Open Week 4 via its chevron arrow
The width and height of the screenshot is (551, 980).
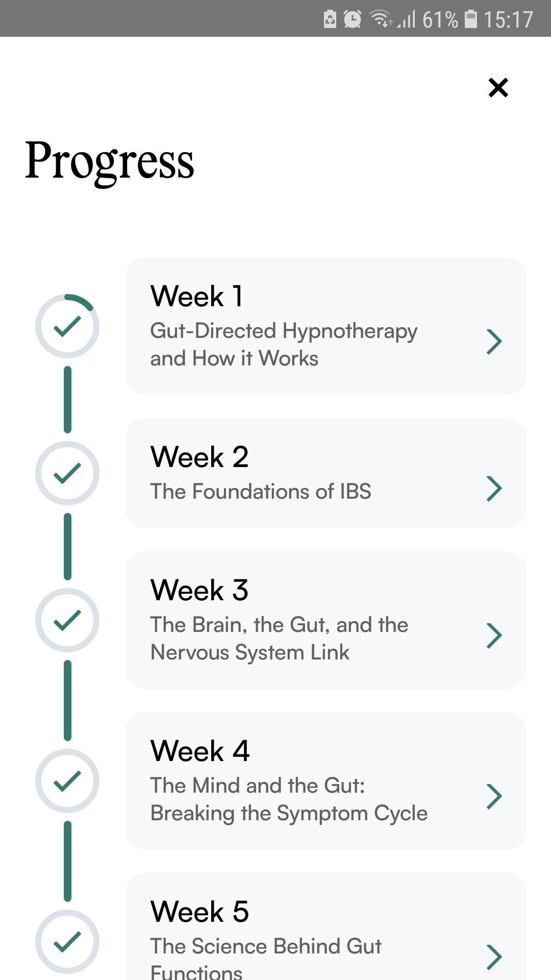pyautogui.click(x=494, y=796)
